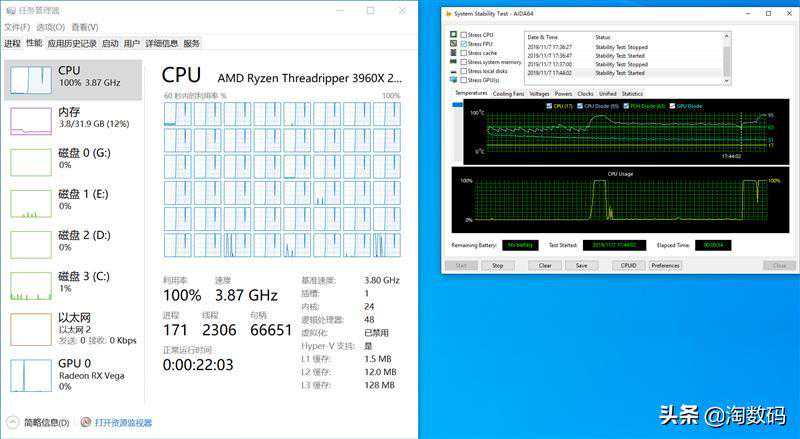Click the Stress CPU chip icon
Screen dimensions: 800x439
click(x=453, y=35)
